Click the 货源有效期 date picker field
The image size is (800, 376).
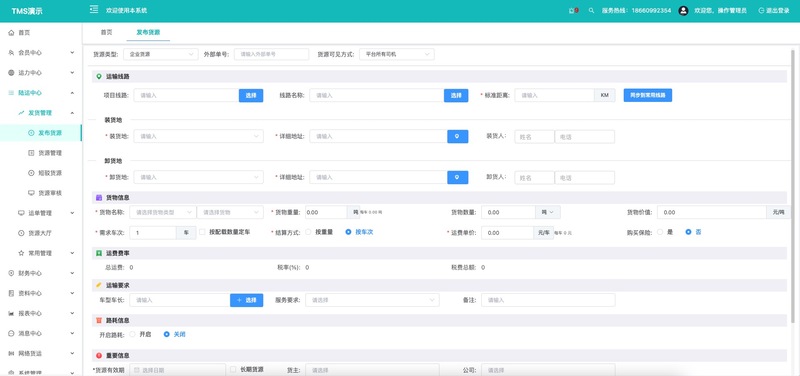pos(178,369)
